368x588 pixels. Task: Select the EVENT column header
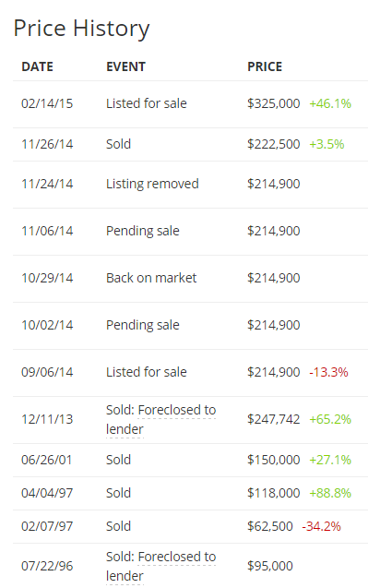(x=125, y=66)
